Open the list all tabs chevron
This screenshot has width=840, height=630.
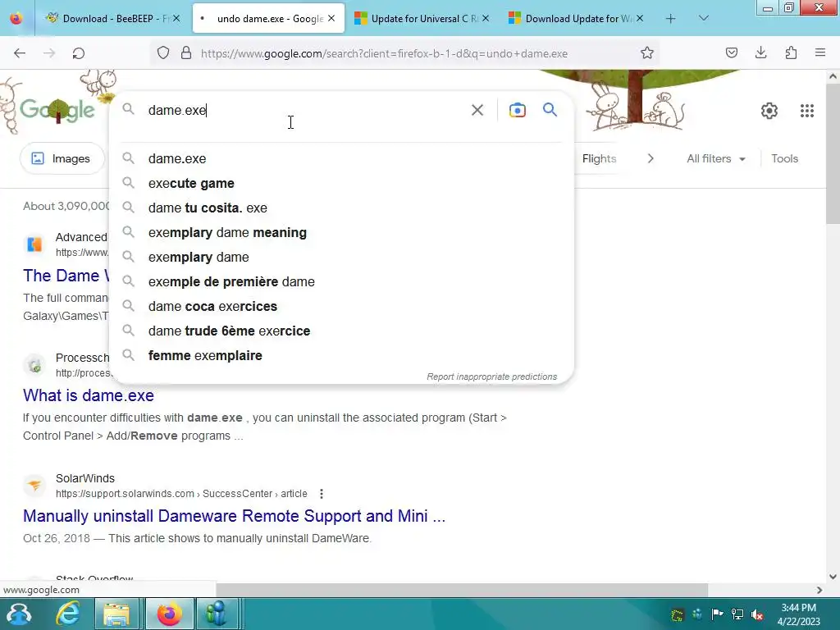point(704,18)
